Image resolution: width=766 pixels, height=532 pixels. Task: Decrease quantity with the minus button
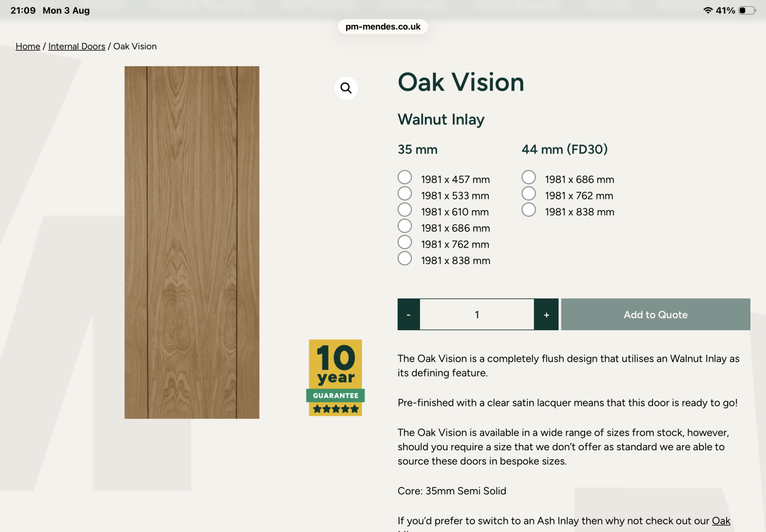(409, 314)
